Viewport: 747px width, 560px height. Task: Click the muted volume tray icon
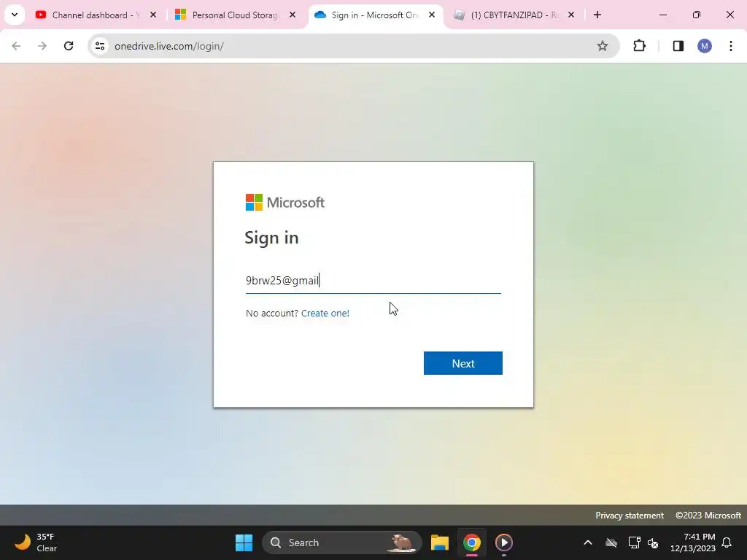pyautogui.click(x=653, y=542)
